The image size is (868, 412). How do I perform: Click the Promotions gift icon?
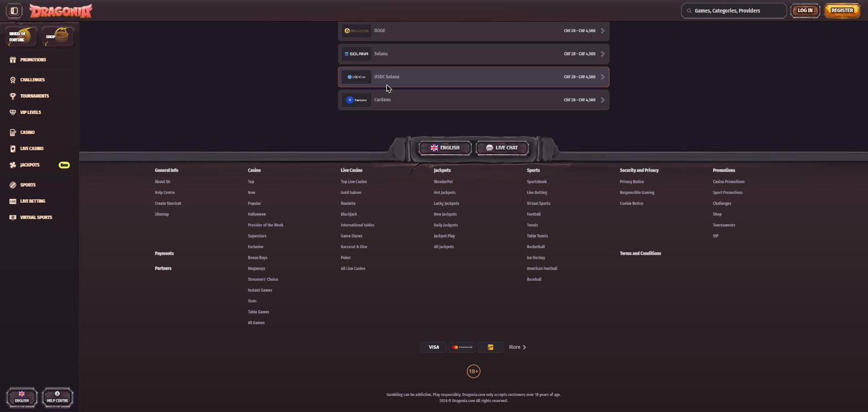pyautogui.click(x=13, y=60)
